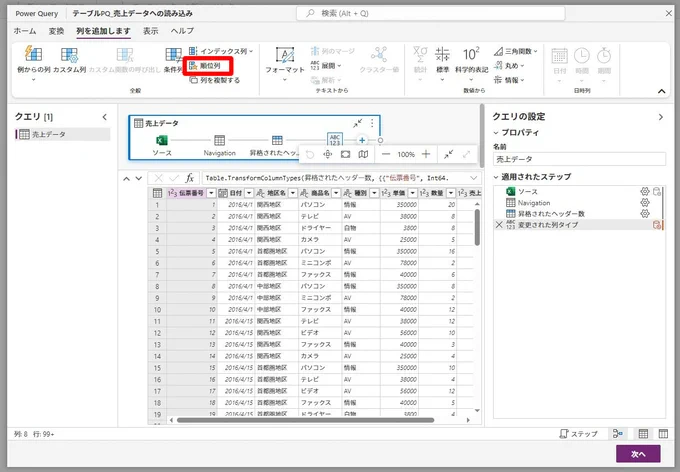Viewport: 680px width, 472px height.
Task: Select the 売上データ query in list
Action: tap(62, 134)
